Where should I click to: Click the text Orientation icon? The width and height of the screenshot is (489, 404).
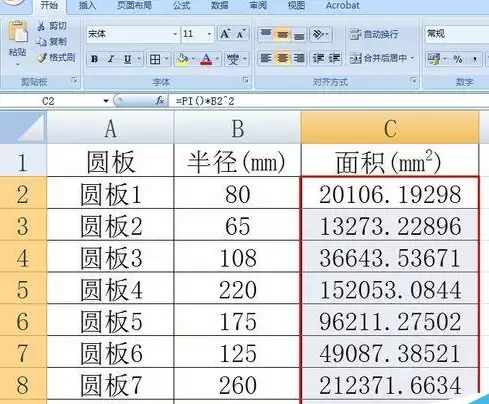point(318,34)
